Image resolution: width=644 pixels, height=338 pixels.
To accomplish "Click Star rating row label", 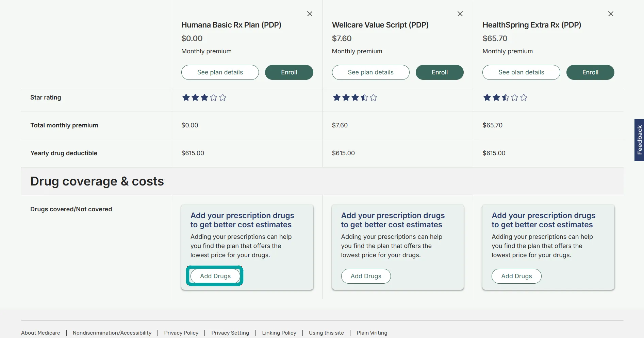I will click(x=46, y=97).
